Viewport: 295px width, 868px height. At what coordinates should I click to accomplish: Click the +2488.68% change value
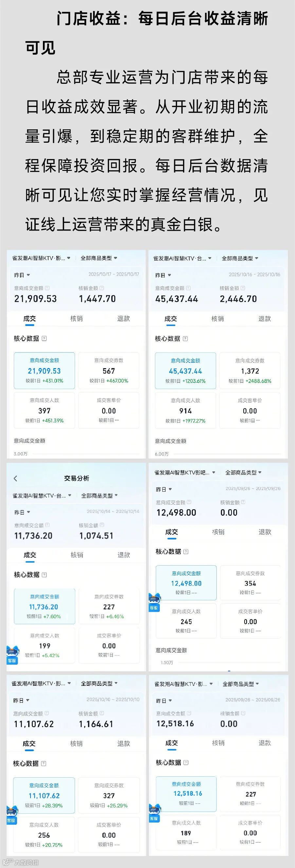(259, 381)
